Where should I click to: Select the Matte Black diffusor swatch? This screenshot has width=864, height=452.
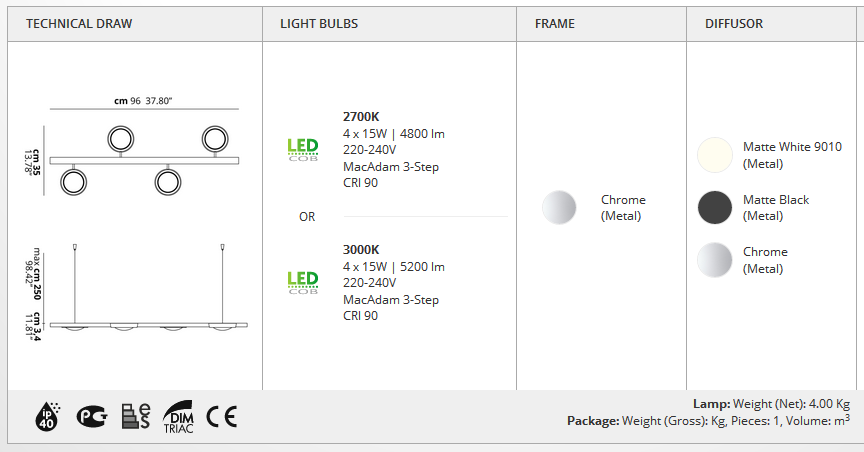coord(715,207)
